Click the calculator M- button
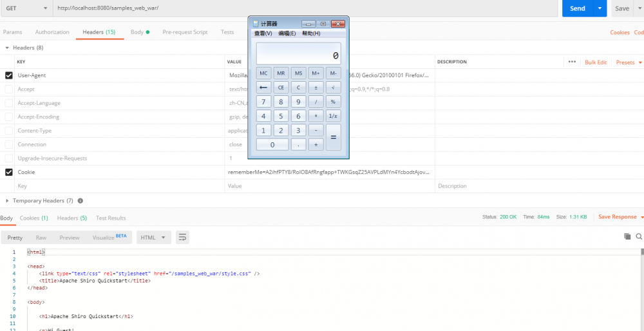The image size is (644, 331). point(333,73)
